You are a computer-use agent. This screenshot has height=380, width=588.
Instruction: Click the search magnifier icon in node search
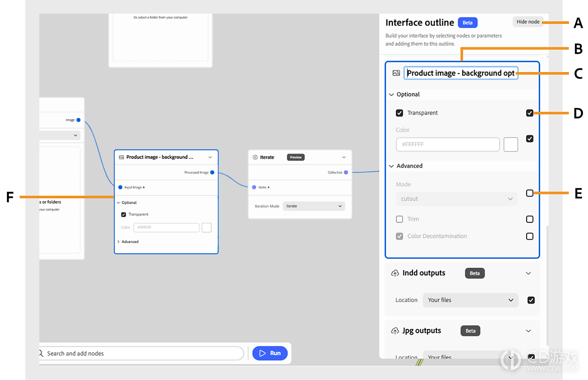41,353
